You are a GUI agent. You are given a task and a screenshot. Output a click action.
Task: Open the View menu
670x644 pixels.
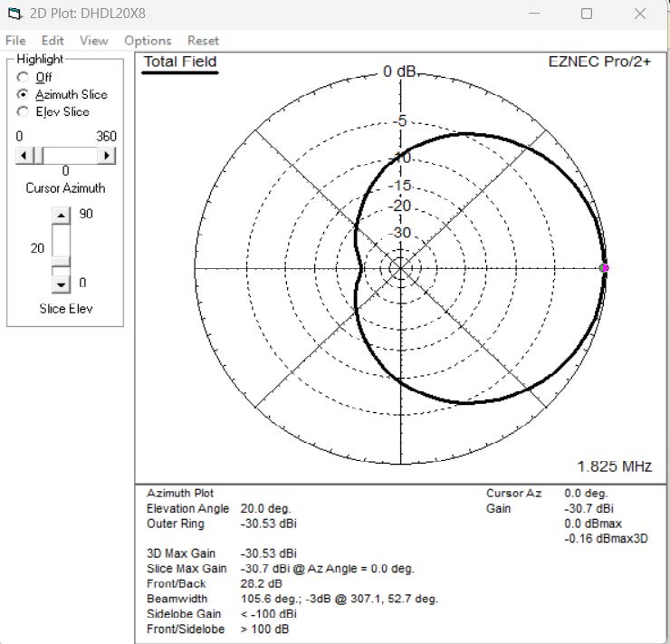click(x=93, y=41)
